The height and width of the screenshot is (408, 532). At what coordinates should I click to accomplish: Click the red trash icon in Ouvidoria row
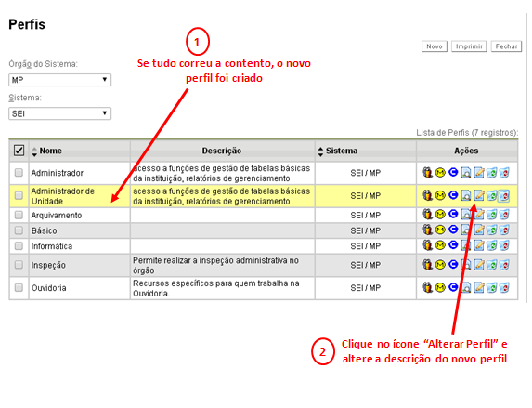point(504,288)
